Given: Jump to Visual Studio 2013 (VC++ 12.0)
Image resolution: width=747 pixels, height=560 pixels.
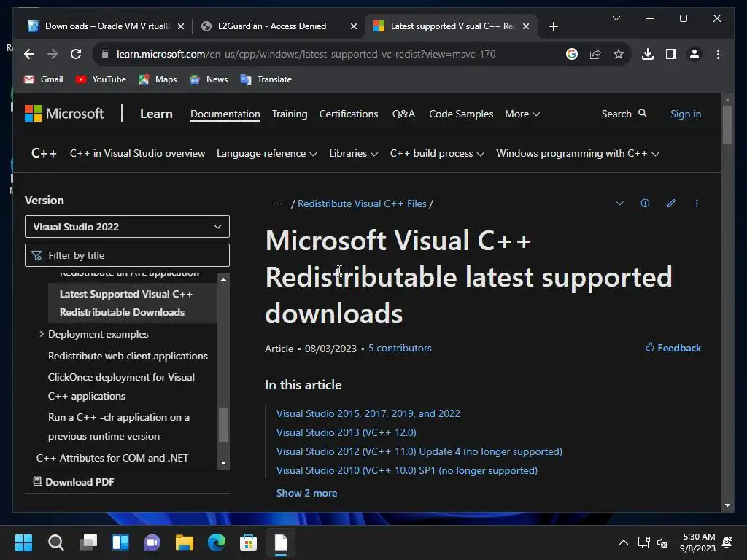Looking at the screenshot, I should [347, 432].
